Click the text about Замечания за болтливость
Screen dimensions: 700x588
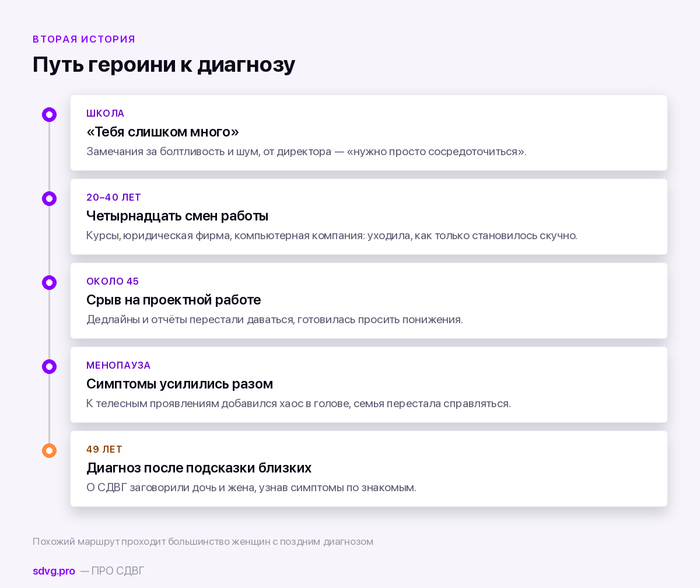306,152
